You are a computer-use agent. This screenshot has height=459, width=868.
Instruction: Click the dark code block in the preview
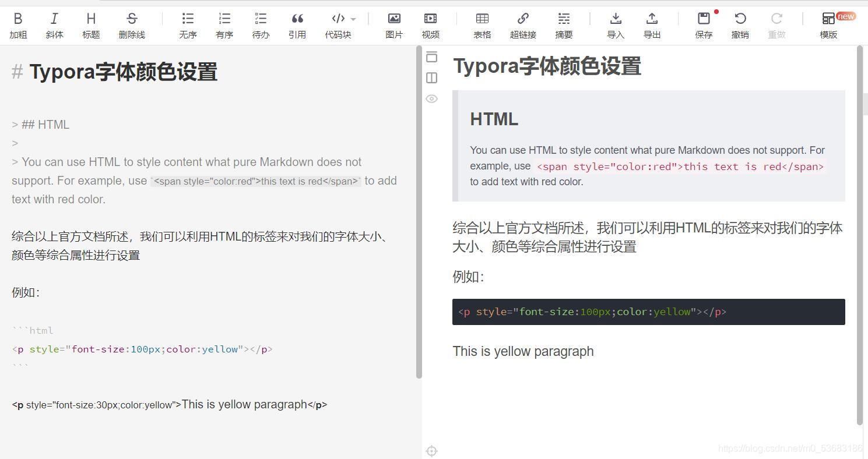coord(648,312)
